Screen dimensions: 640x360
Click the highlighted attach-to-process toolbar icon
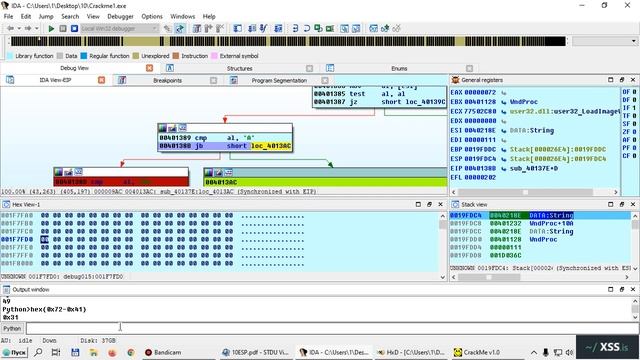click(180, 28)
